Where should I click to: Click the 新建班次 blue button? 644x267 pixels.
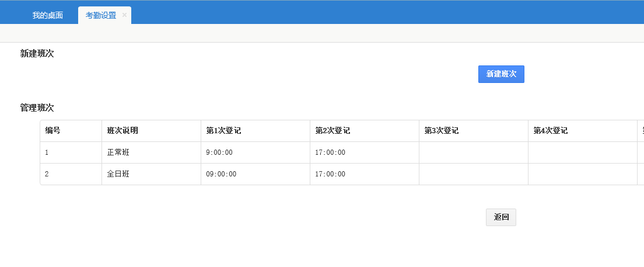[501, 74]
